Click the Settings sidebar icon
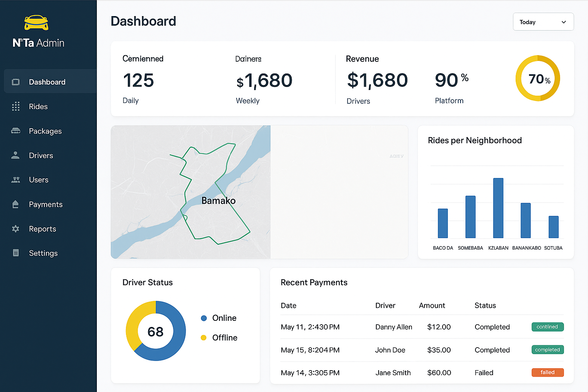The image size is (588, 392). pos(16,253)
